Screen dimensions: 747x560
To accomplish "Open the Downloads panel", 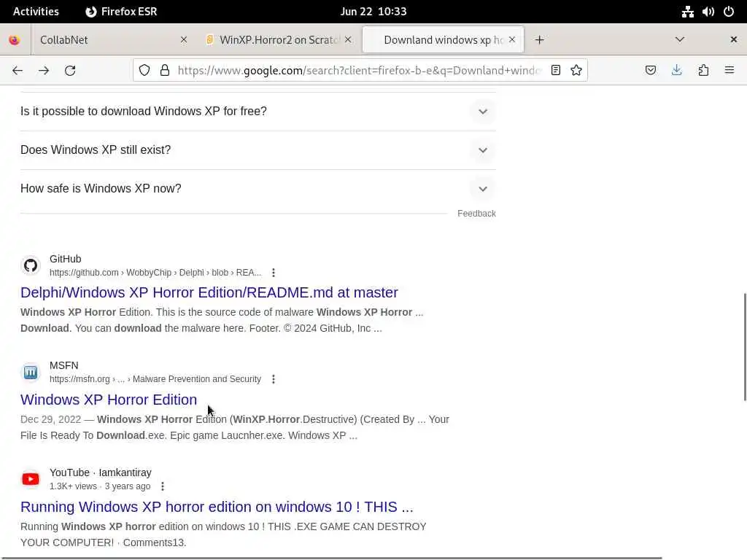I will [x=676, y=71].
